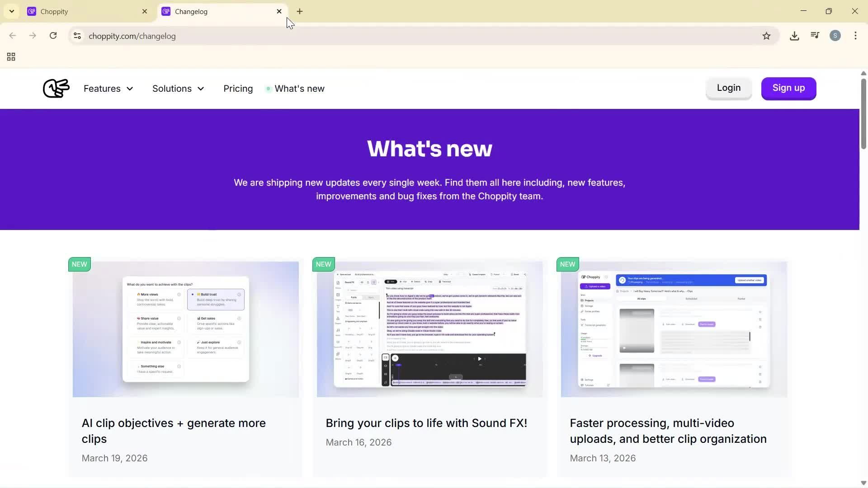
Task: Click the new tab plus button
Action: click(x=300, y=11)
